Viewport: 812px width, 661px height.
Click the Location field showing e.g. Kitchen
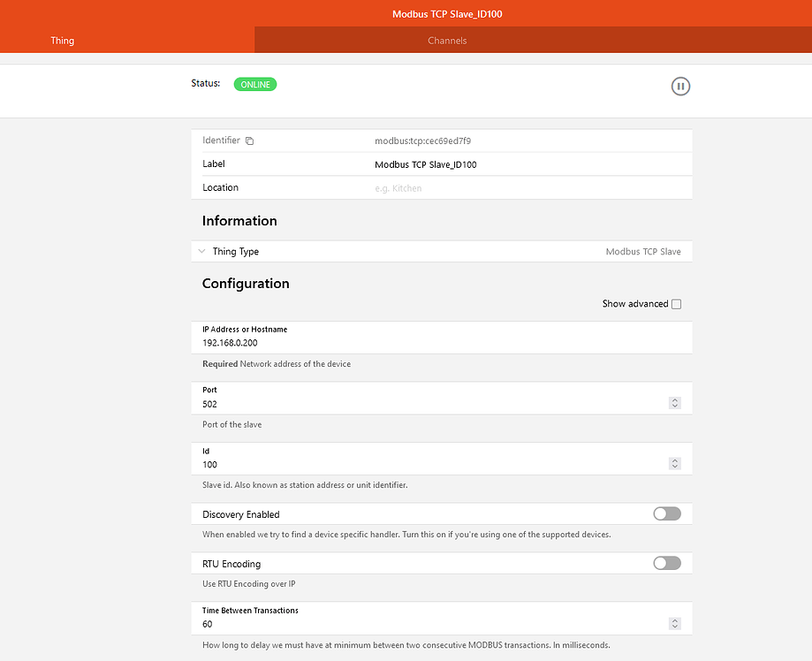[486, 187]
